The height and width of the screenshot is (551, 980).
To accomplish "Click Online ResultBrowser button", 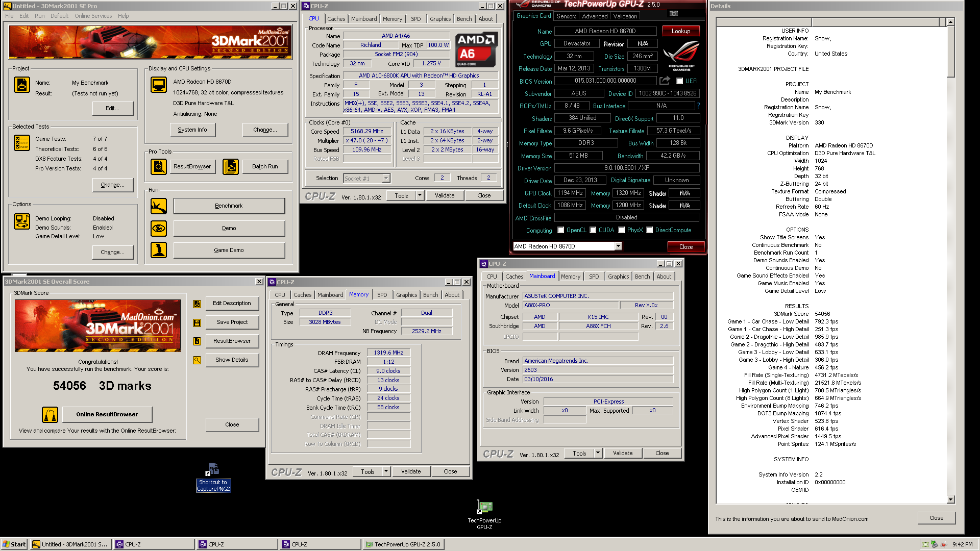I will (107, 414).
